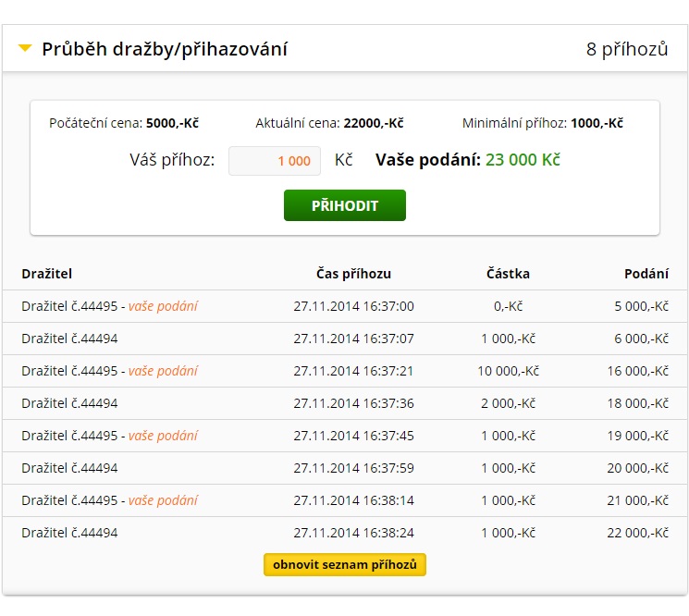This screenshot has height=616, width=689.
Task: Click the Aktuální cena 22000,-Kč text
Action: 329,123
